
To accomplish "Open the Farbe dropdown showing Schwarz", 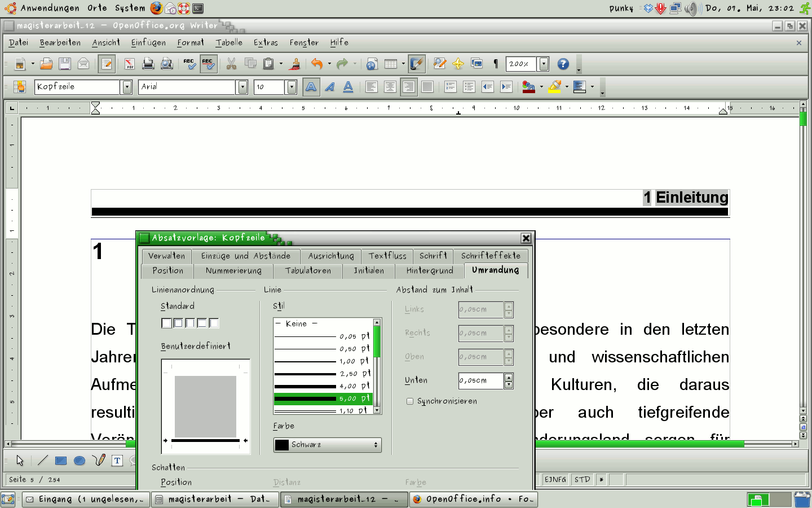I will (327, 445).
